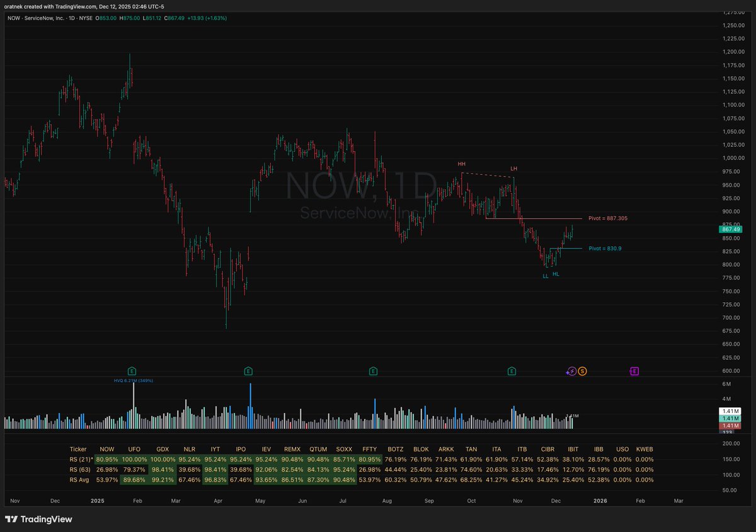The height and width of the screenshot is (532, 756).
Task: Click the Pivot = 887.305 label
Action: click(610, 218)
